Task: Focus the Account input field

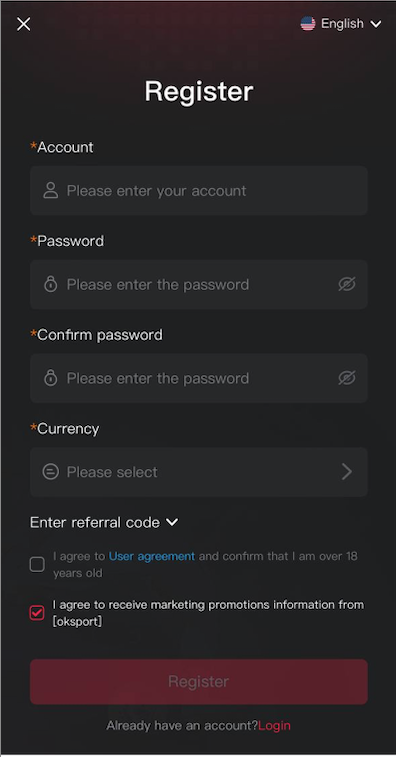Action: coord(198,191)
